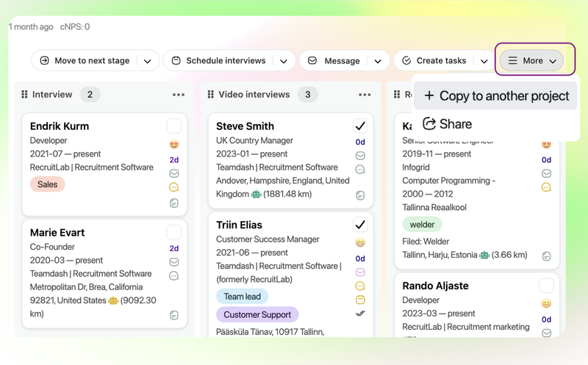Choose Copy to another project from menu

pos(496,96)
